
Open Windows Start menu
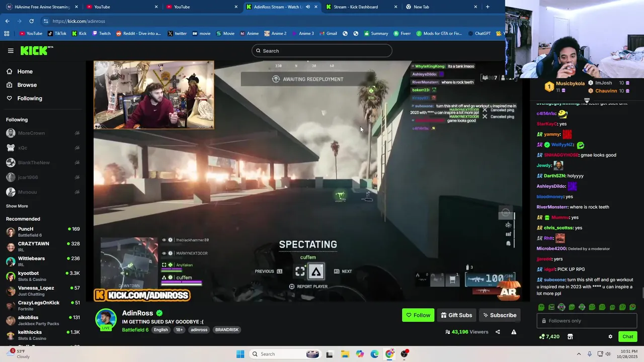point(240,354)
